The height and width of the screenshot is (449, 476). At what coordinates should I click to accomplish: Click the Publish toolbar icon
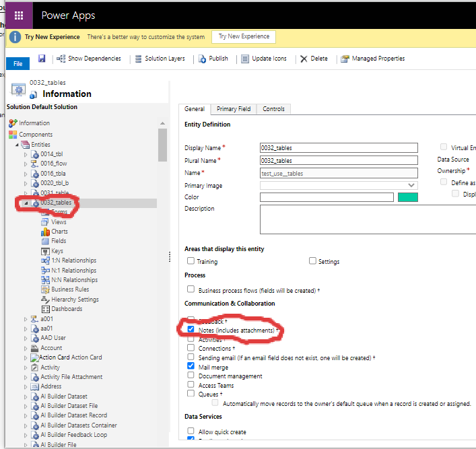tap(203, 59)
